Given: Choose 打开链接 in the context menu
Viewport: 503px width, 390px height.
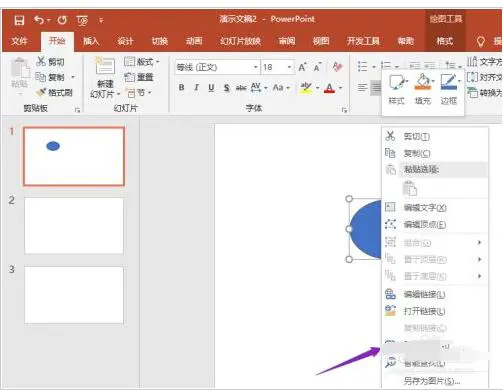Looking at the screenshot, I should 435,311.
